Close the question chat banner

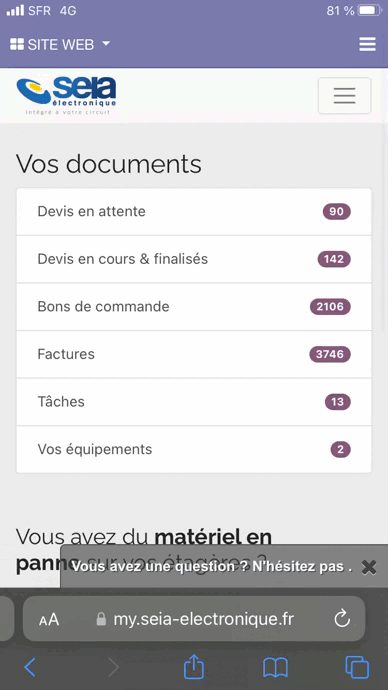click(369, 567)
